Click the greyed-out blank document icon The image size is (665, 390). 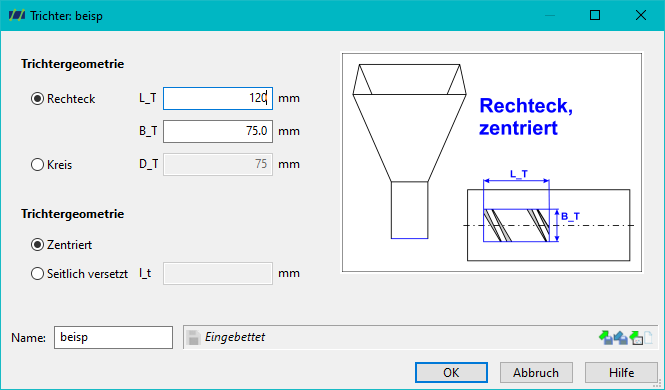click(x=648, y=338)
